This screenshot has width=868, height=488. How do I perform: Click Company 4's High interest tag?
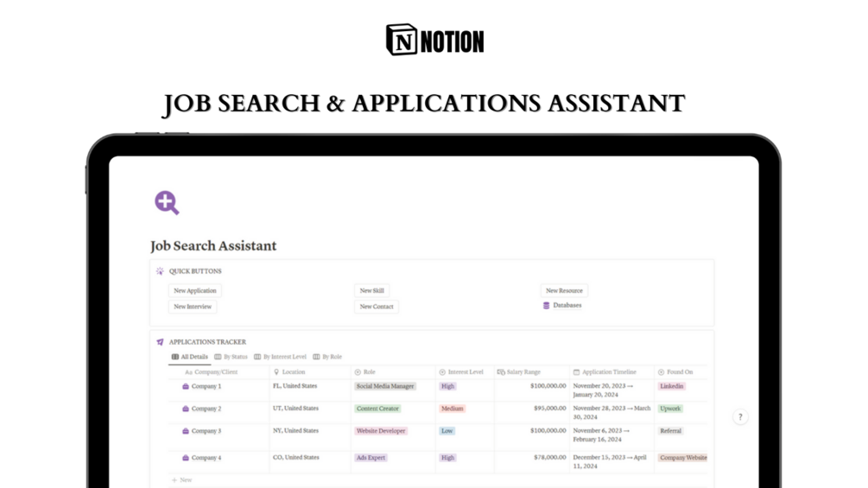point(448,458)
